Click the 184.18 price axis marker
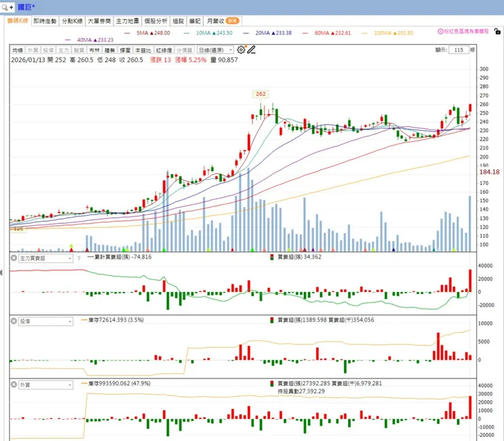504x441 pixels. pyautogui.click(x=489, y=172)
